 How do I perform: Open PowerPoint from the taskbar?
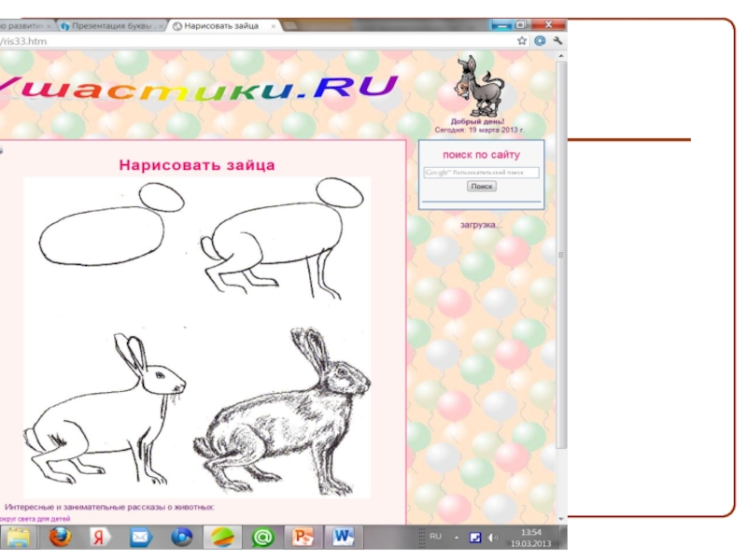303,538
